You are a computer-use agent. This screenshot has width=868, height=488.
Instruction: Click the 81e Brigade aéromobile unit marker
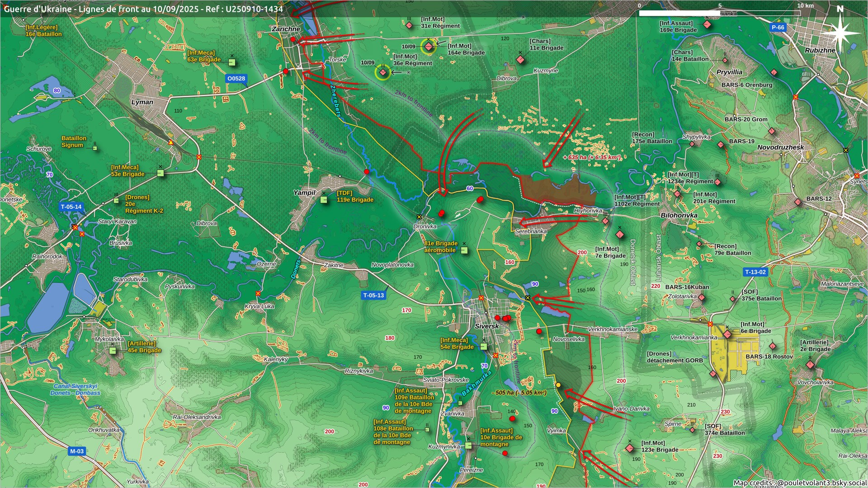(x=464, y=250)
